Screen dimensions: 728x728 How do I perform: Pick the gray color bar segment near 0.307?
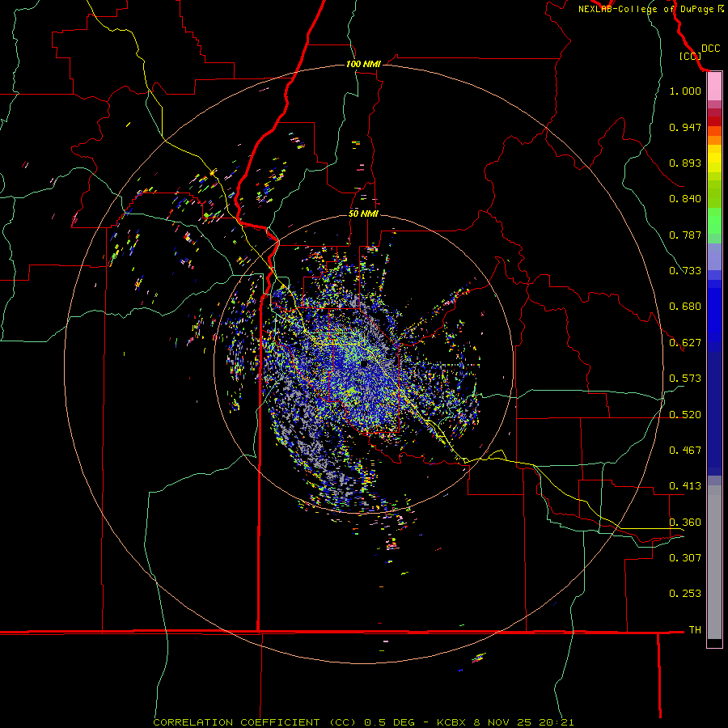[x=714, y=562]
